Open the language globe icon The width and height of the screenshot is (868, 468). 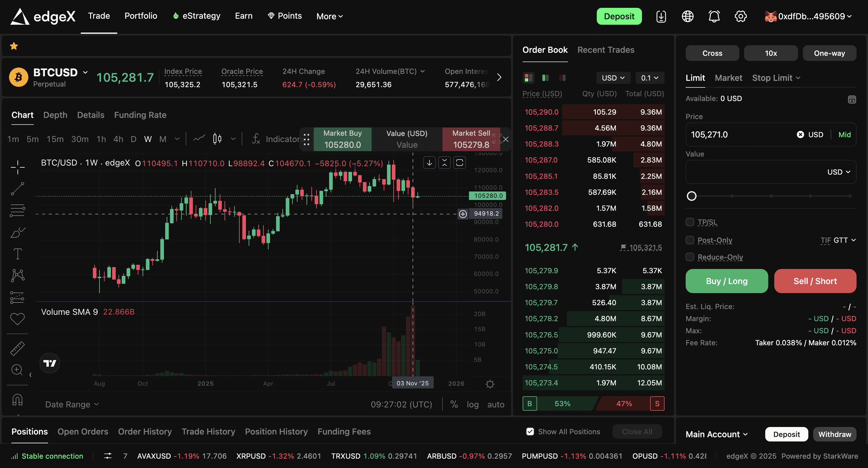click(x=687, y=16)
